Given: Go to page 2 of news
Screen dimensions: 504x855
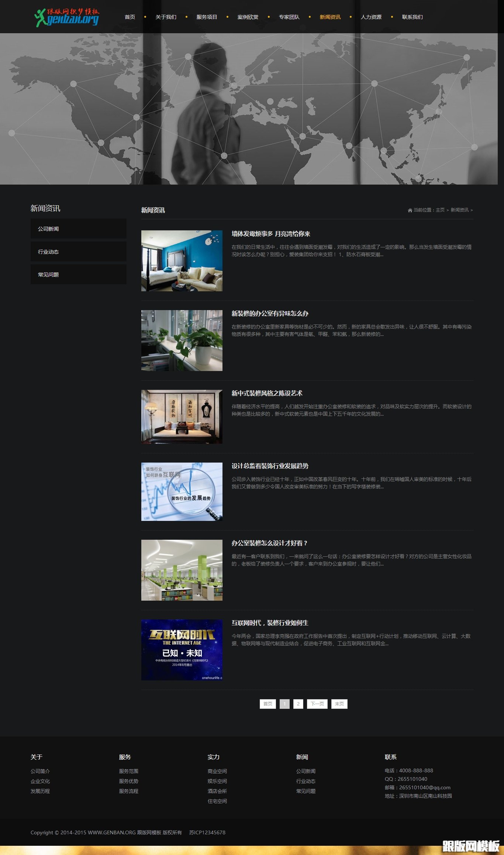Looking at the screenshot, I should tap(298, 704).
